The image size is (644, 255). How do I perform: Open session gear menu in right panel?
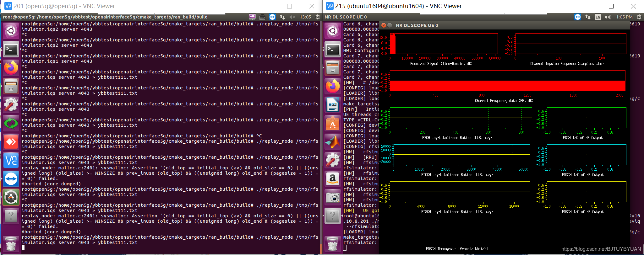[639, 17]
